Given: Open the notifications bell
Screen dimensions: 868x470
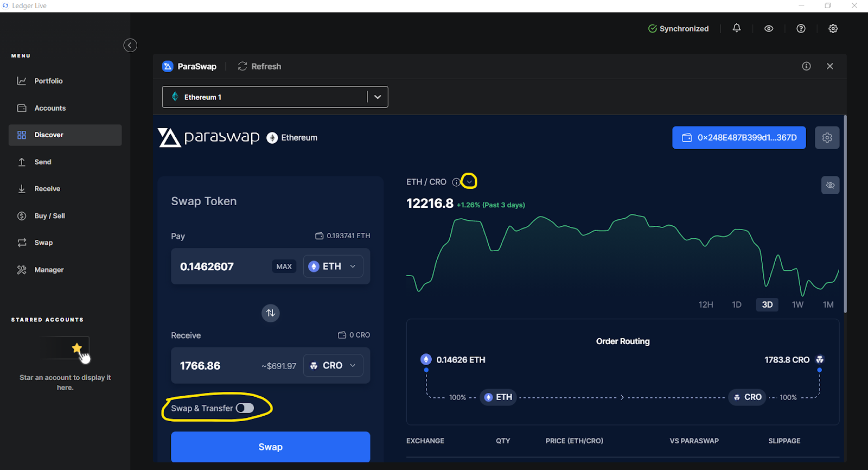Looking at the screenshot, I should point(737,28).
